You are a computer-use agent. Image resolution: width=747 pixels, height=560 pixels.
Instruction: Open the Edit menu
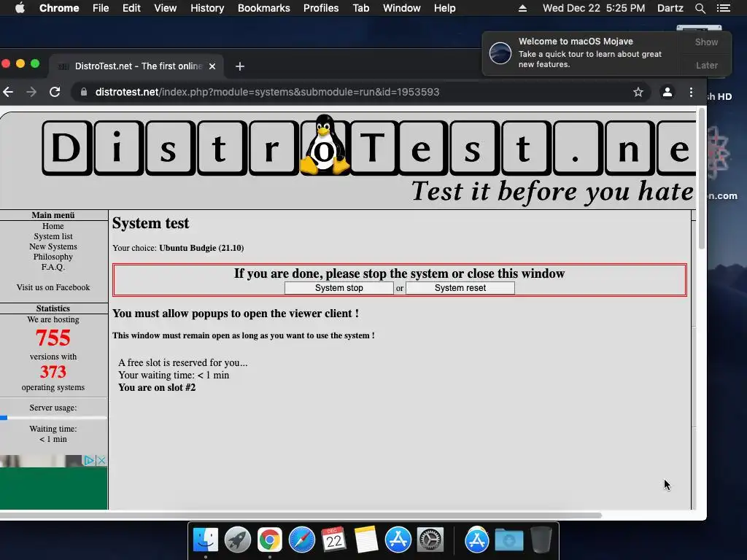click(131, 8)
